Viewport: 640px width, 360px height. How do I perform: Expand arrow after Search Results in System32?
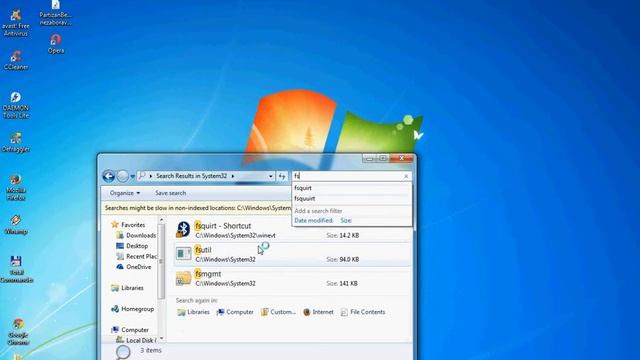pos(233,176)
